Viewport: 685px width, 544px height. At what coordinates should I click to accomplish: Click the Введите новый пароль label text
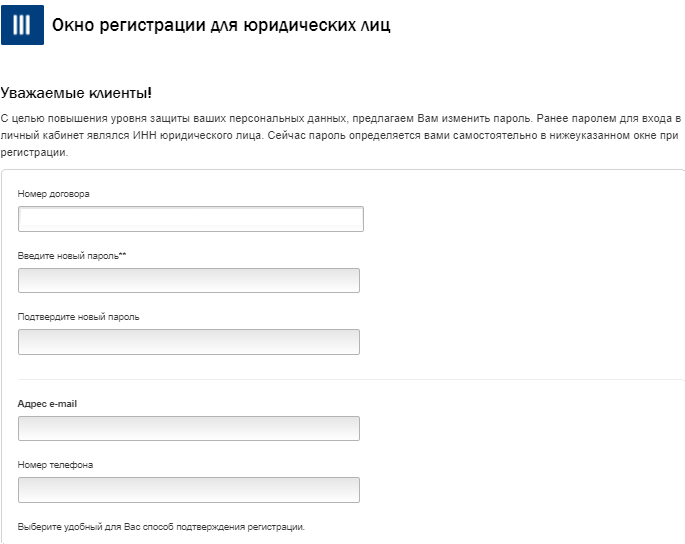tap(68, 256)
